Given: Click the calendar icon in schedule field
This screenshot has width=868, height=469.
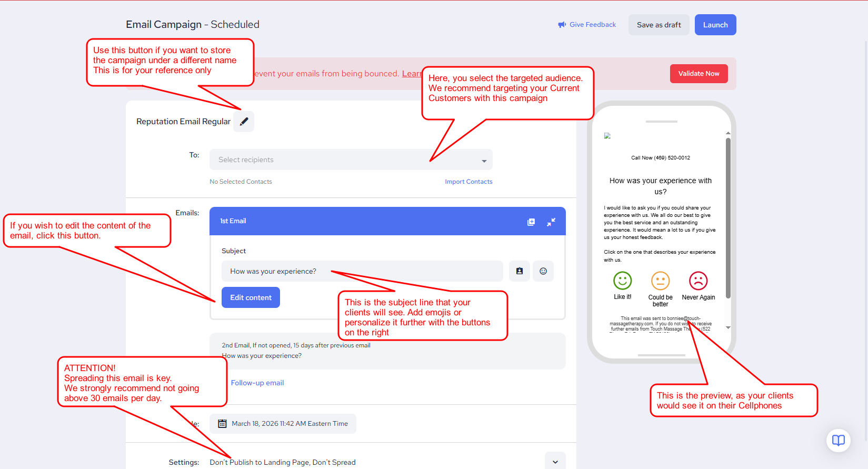Looking at the screenshot, I should (x=222, y=424).
